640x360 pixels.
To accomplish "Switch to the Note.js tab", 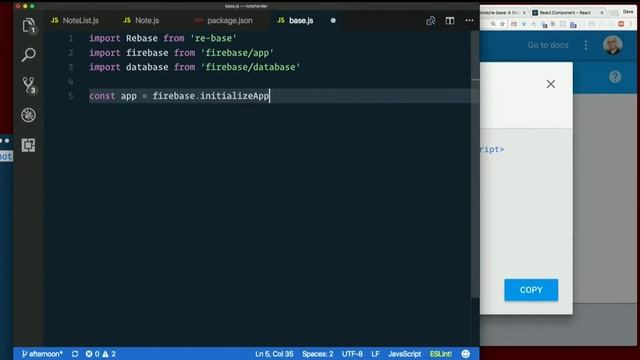I will pyautogui.click(x=141, y=20).
